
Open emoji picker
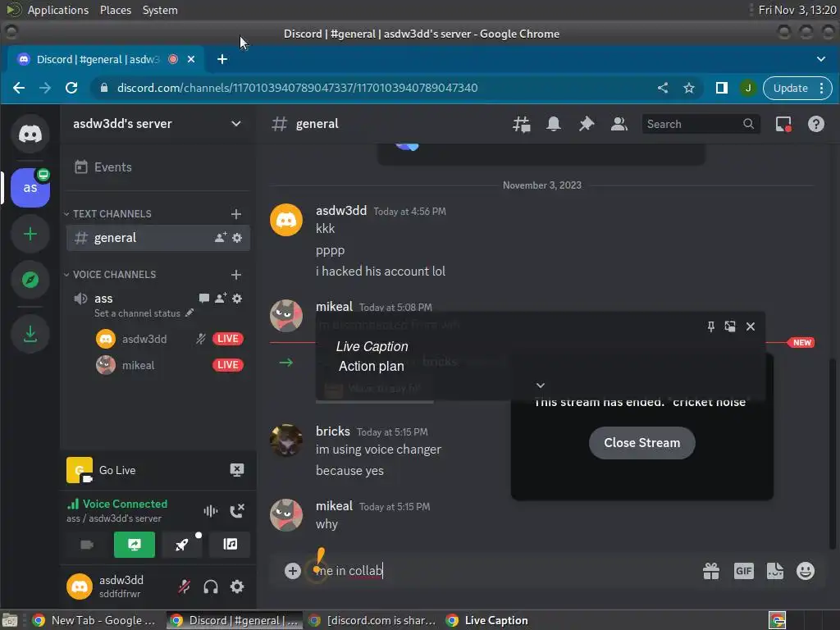pos(806,571)
